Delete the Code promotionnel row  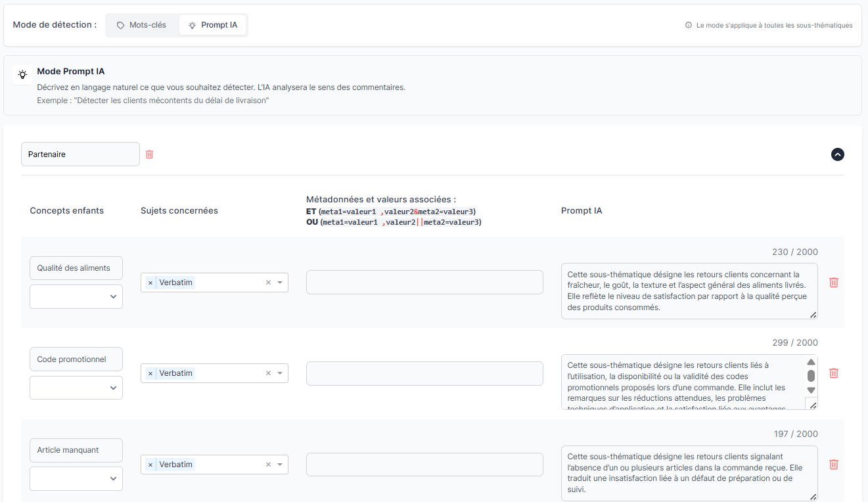[833, 373]
